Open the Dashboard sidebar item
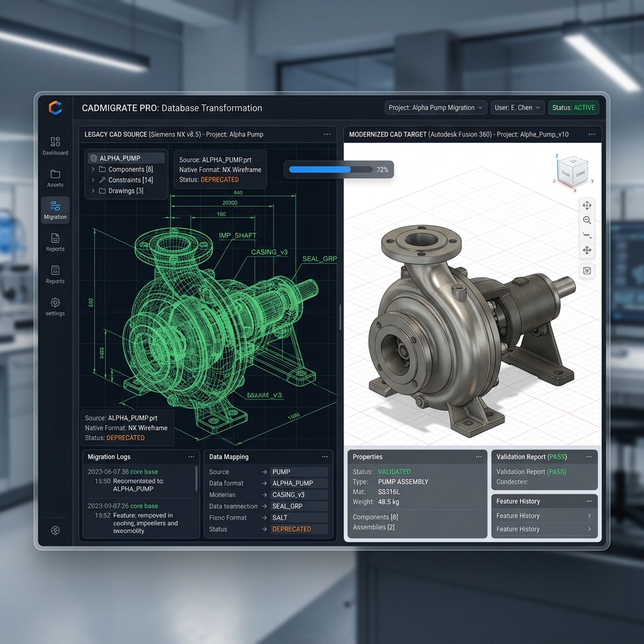The height and width of the screenshot is (644, 644). pyautogui.click(x=55, y=146)
